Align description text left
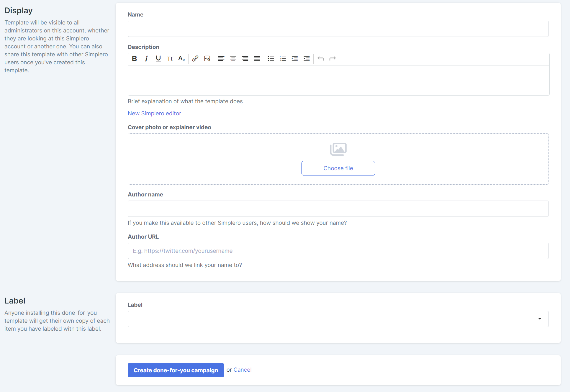Viewport: 570px width, 392px height. pos(221,59)
